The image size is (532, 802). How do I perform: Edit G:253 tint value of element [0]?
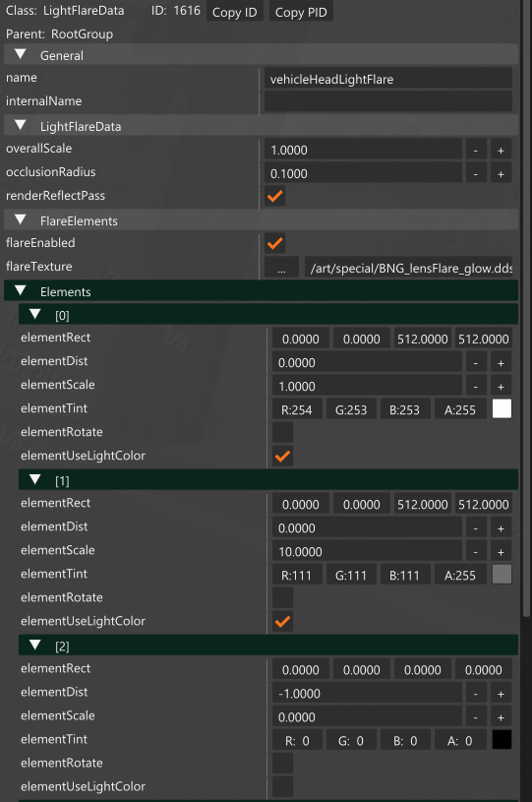351,409
